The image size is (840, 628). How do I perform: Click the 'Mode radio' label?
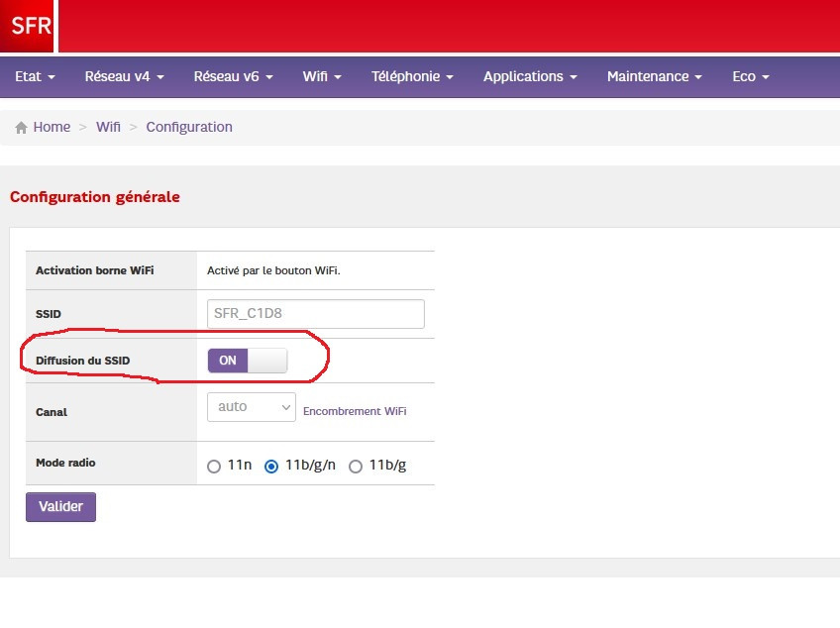[65, 463]
